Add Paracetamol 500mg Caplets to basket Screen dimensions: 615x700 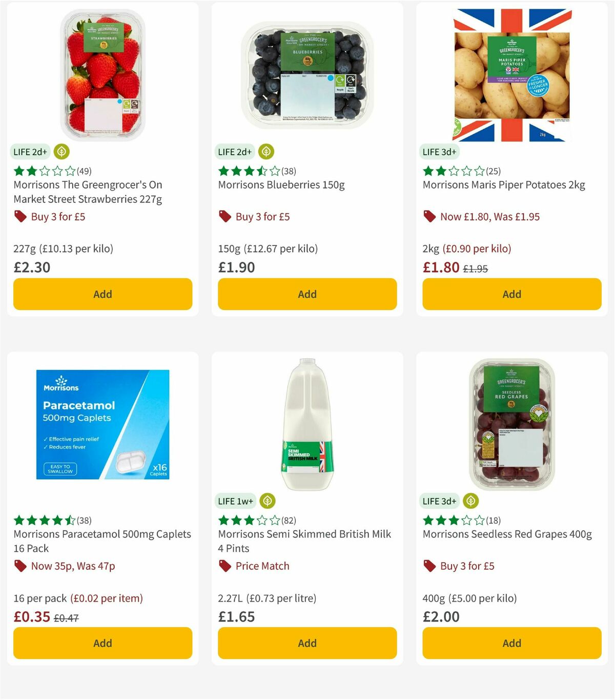pyautogui.click(x=102, y=643)
